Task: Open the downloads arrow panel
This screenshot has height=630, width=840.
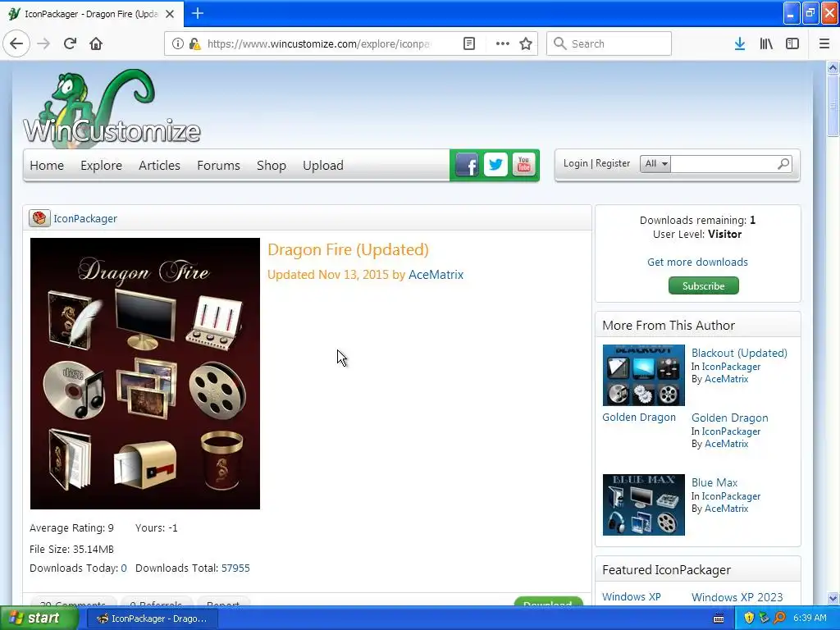Action: [x=740, y=43]
